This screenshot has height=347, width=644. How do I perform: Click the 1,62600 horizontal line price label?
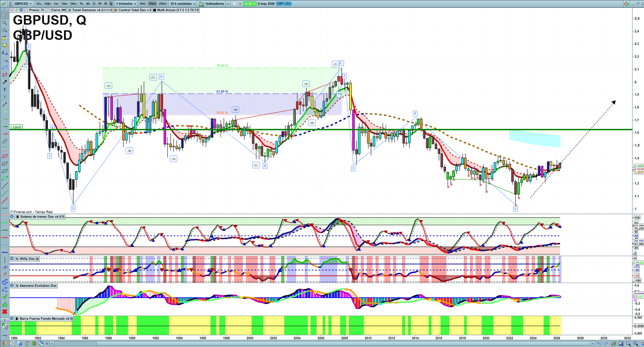point(16,127)
